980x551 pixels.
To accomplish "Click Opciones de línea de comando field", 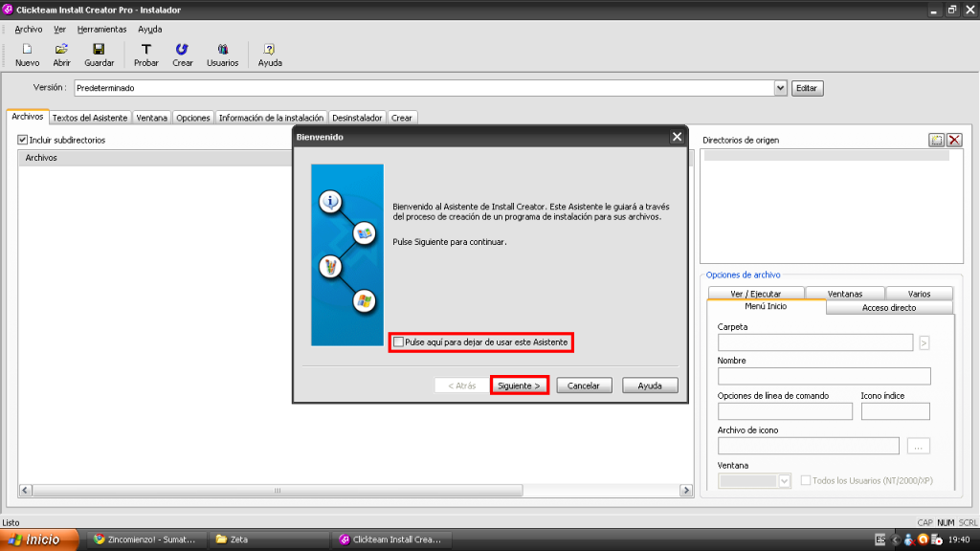I will pos(785,411).
